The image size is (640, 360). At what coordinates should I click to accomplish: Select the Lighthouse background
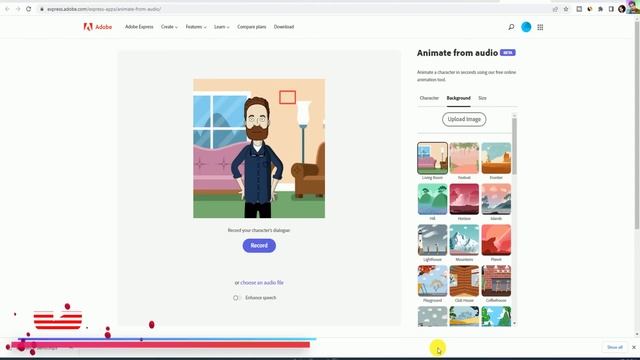coord(432,240)
